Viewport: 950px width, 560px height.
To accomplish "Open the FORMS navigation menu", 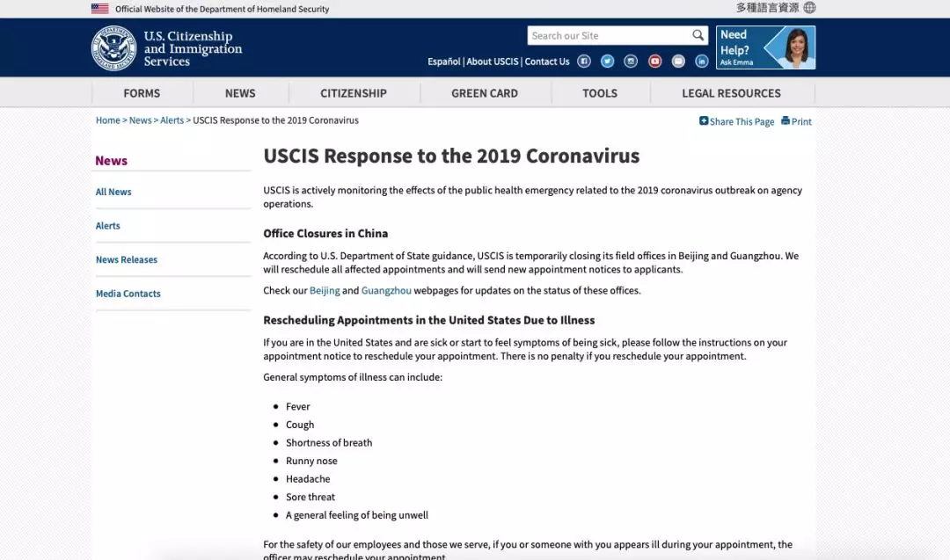I will click(x=142, y=93).
